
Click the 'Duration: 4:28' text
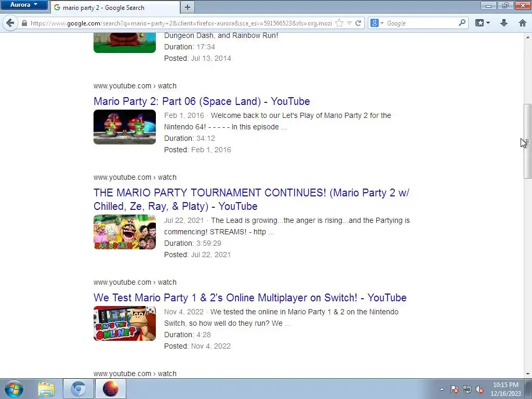tap(188, 335)
